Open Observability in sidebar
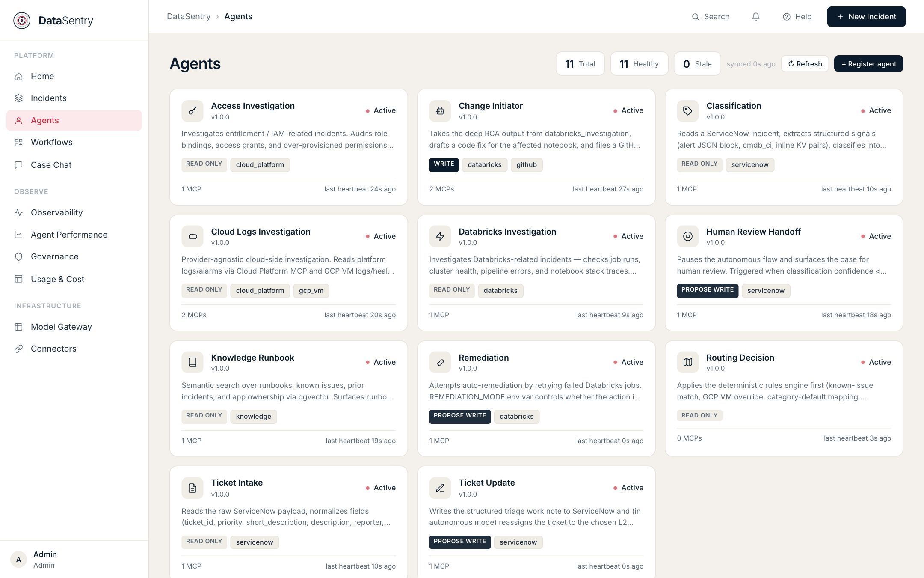Screen dimensions: 924x578 [x=74, y=212]
